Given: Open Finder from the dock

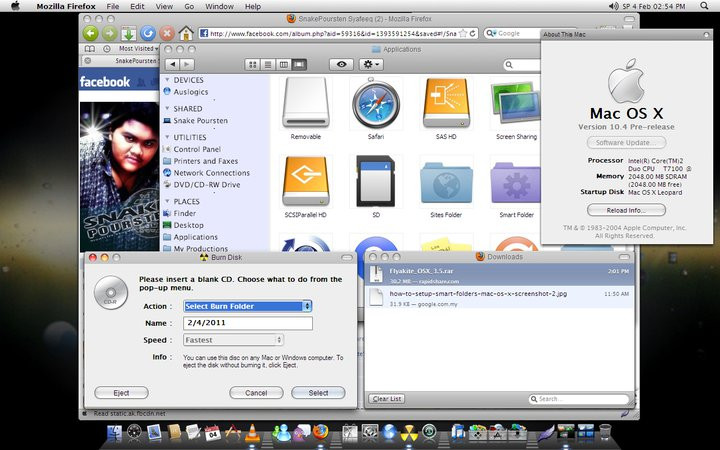Looking at the screenshot, I should tap(114, 433).
